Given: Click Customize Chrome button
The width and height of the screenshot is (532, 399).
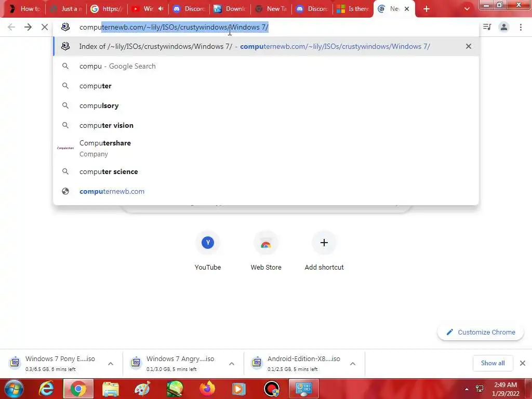Looking at the screenshot, I should 481,332.
